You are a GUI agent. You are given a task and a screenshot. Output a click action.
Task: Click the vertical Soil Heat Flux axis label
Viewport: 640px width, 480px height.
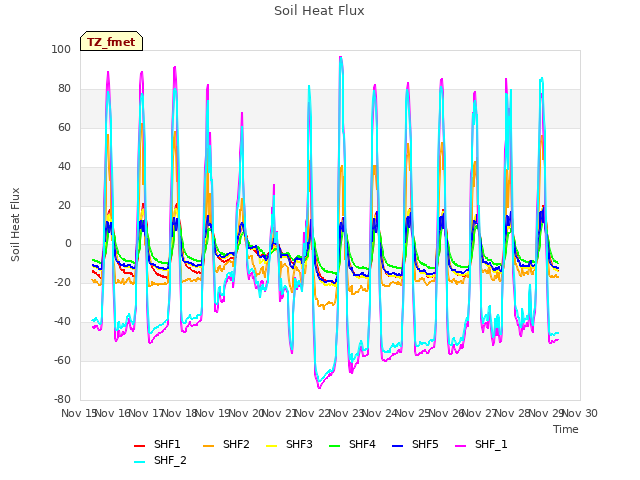click(15, 224)
